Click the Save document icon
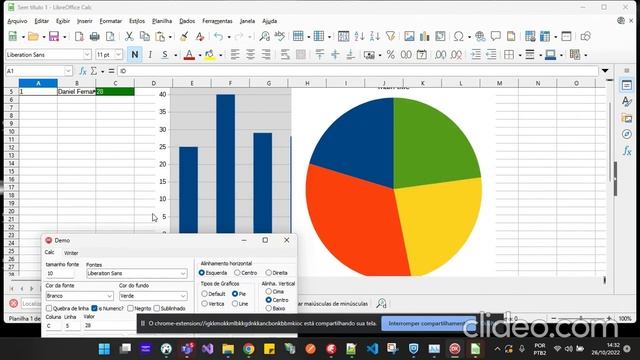 (54, 36)
